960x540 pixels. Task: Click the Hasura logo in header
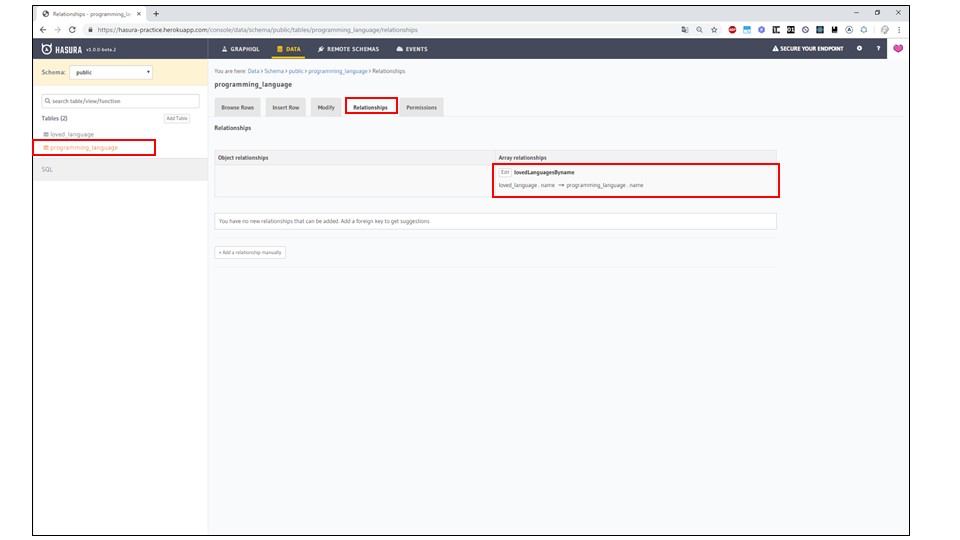pos(61,49)
